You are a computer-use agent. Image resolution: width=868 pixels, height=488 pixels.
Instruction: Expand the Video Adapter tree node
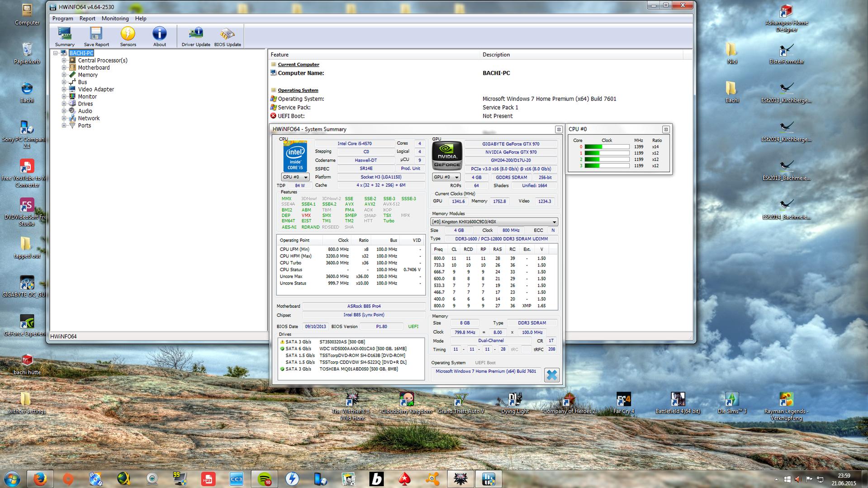64,89
